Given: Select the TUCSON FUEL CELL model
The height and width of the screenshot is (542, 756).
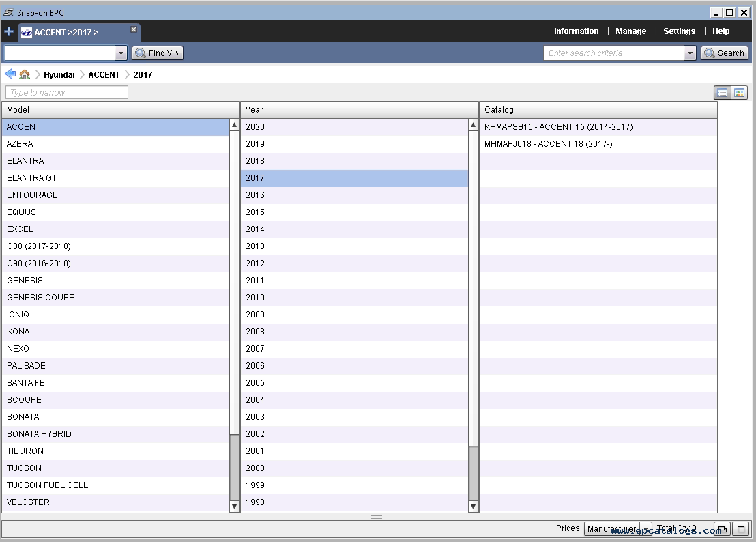Looking at the screenshot, I should tap(116, 485).
